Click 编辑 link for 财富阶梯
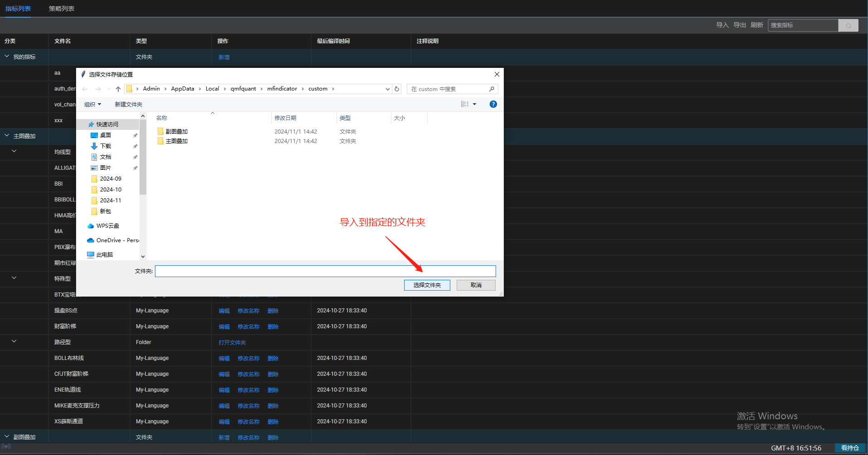The image size is (868, 455). pyautogui.click(x=224, y=327)
